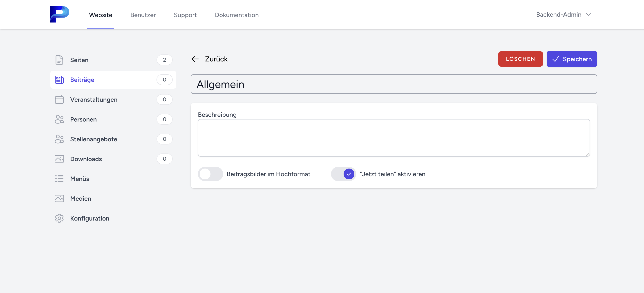The height and width of the screenshot is (293, 644).
Task: Click the Beiträge newspaper icon
Action: [59, 80]
